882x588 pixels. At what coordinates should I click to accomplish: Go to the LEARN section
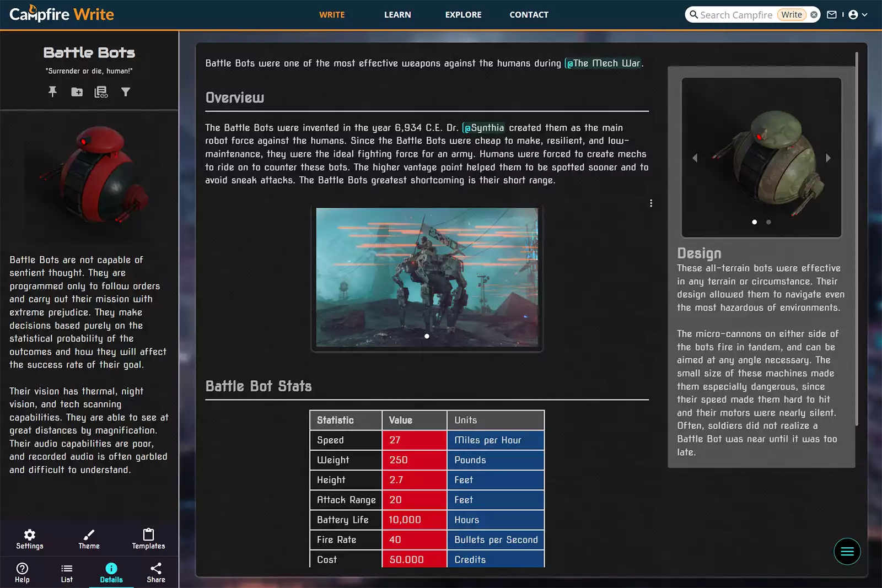click(x=397, y=14)
